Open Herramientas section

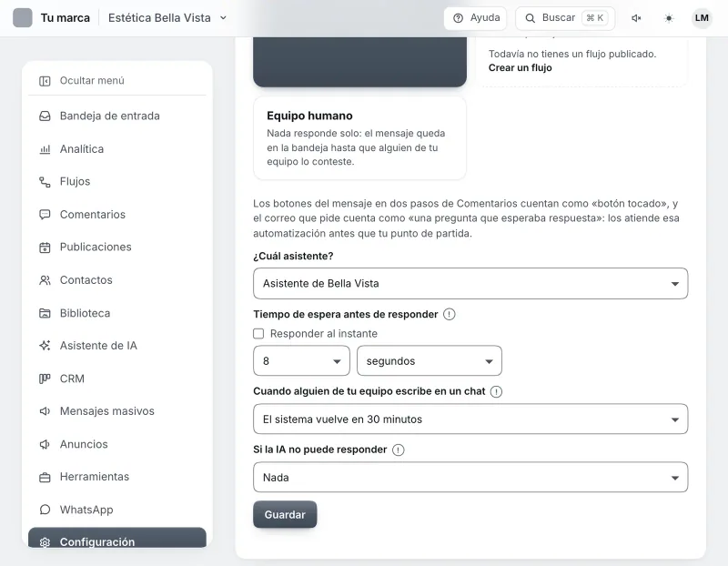click(x=117, y=478)
